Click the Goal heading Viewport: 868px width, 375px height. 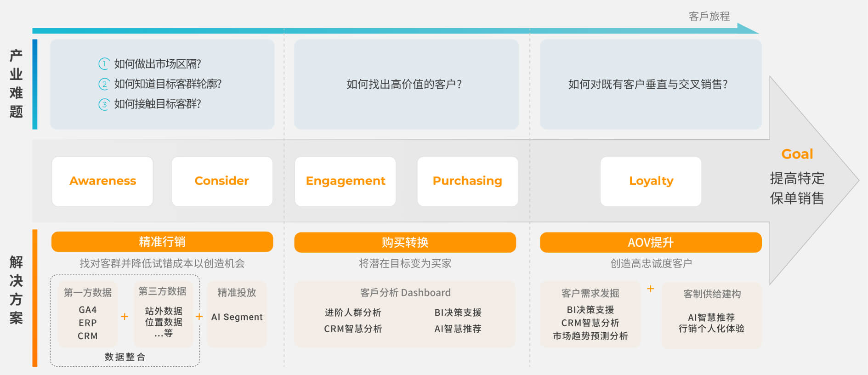pyautogui.click(x=797, y=154)
